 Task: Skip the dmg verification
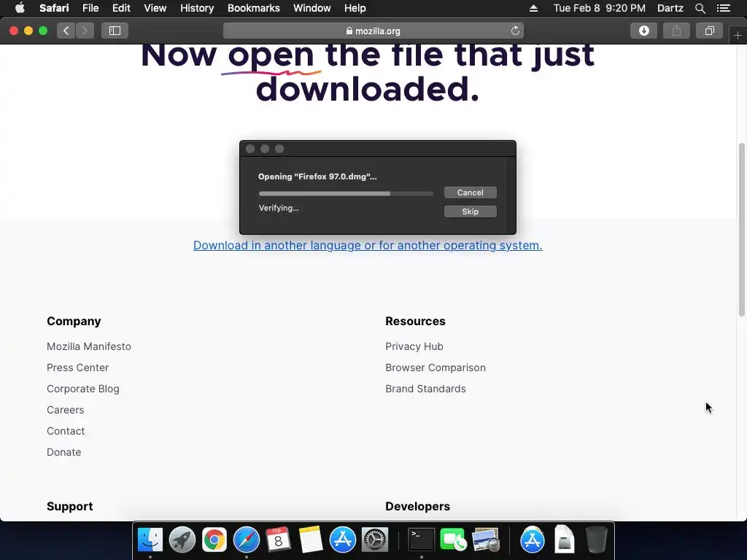(x=471, y=211)
